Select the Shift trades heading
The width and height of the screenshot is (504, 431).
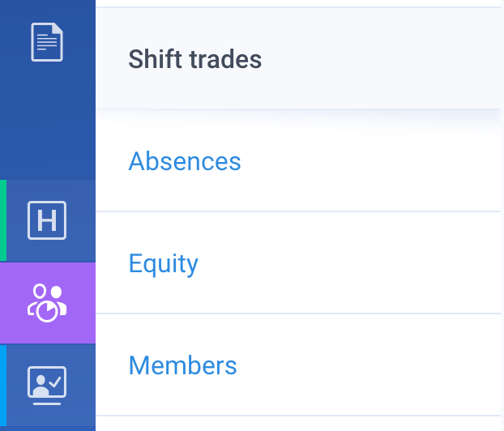point(194,59)
